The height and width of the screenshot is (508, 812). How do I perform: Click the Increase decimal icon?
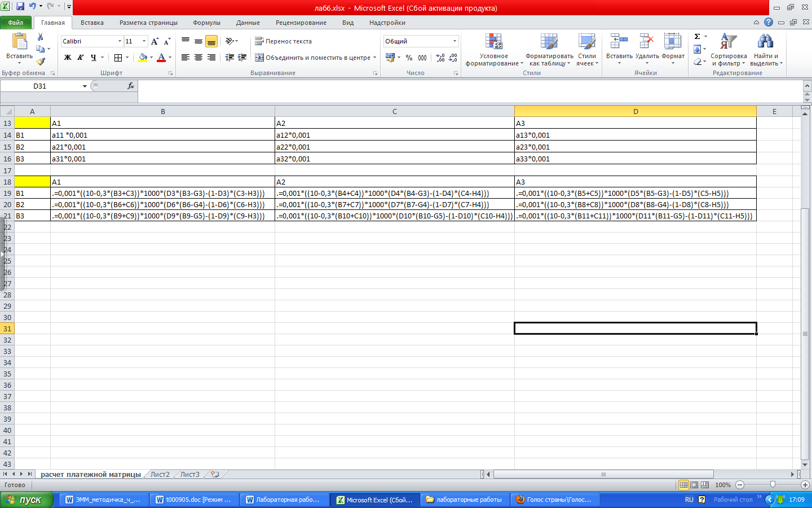click(x=440, y=58)
